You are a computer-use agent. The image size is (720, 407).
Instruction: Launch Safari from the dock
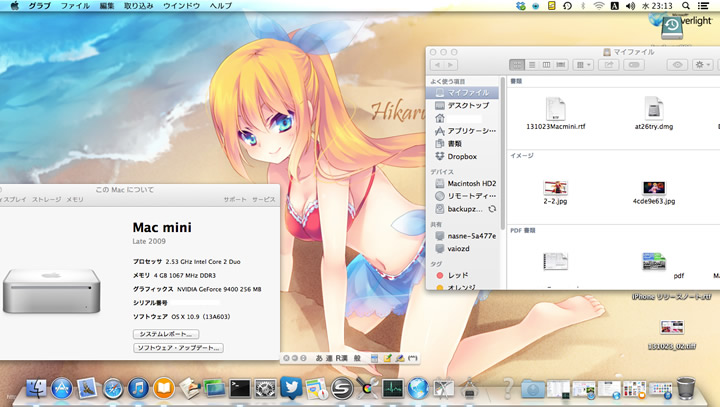point(112,389)
